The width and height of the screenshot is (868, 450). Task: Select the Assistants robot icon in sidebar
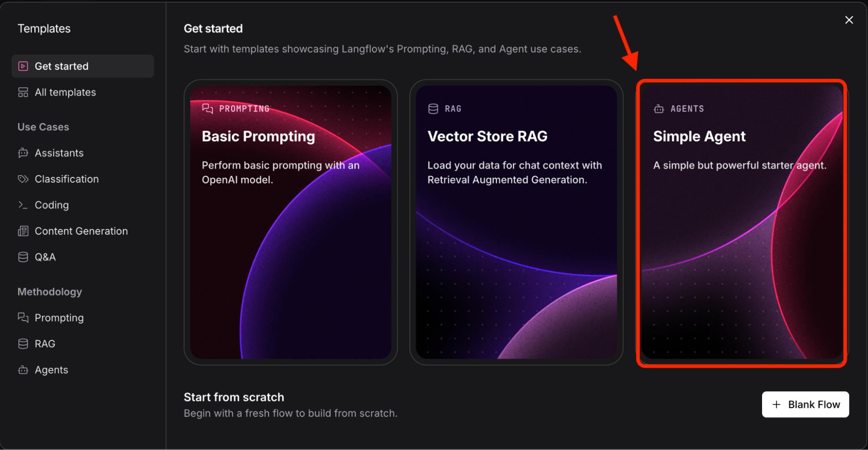[23, 153]
